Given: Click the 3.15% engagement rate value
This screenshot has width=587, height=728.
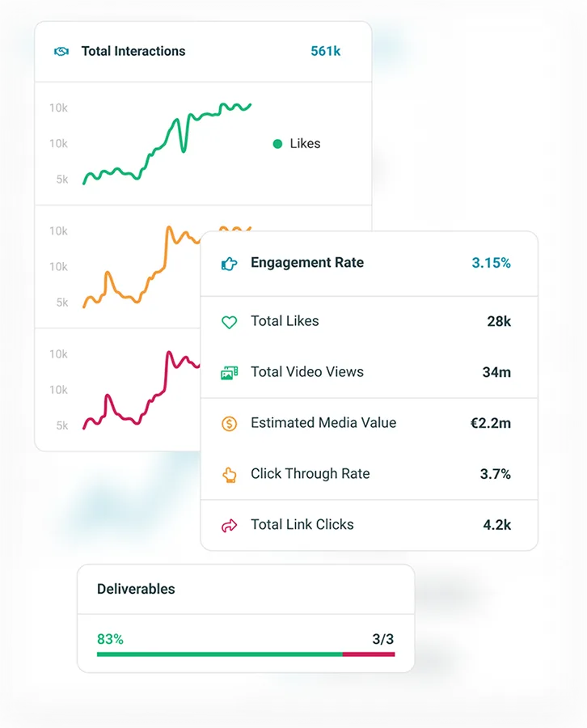Looking at the screenshot, I should coord(491,263).
